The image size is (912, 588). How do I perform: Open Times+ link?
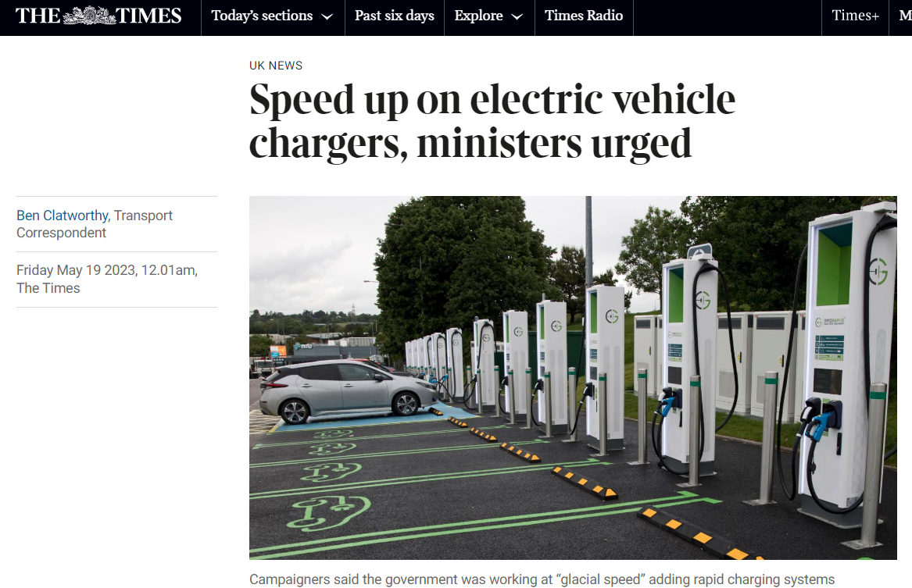[x=855, y=16]
